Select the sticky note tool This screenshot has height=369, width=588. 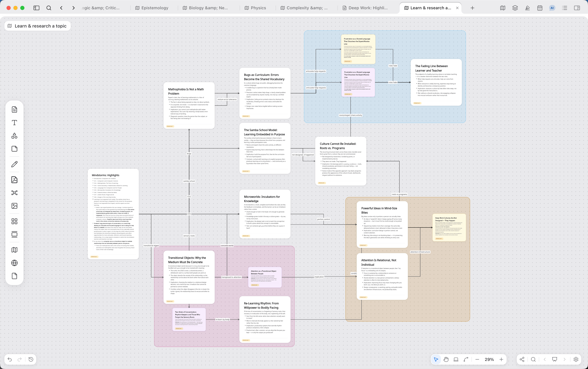(x=14, y=149)
